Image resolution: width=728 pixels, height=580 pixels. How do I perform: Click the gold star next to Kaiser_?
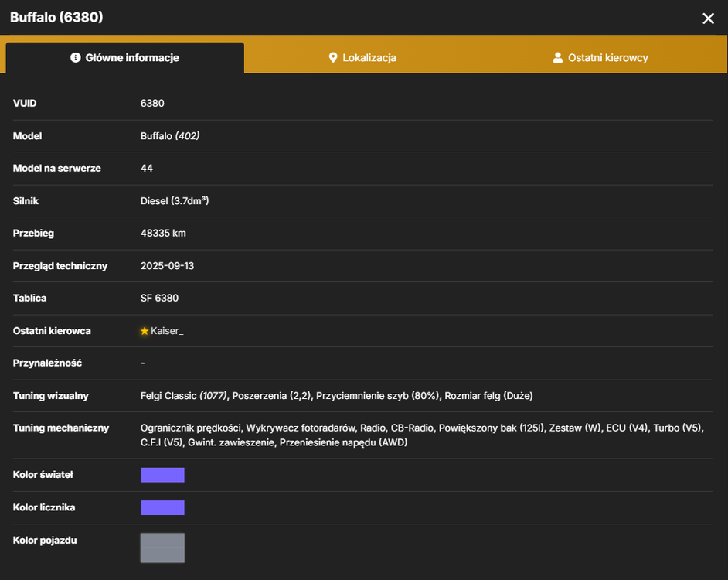145,331
